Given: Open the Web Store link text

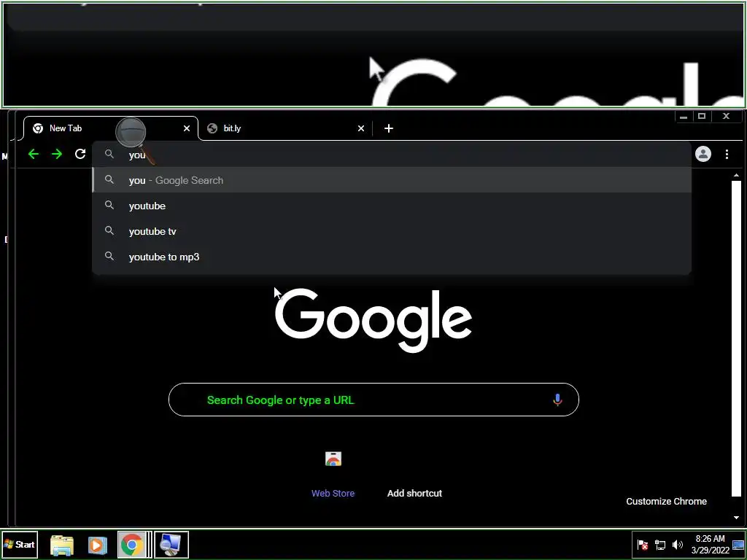Looking at the screenshot, I should click(333, 494).
